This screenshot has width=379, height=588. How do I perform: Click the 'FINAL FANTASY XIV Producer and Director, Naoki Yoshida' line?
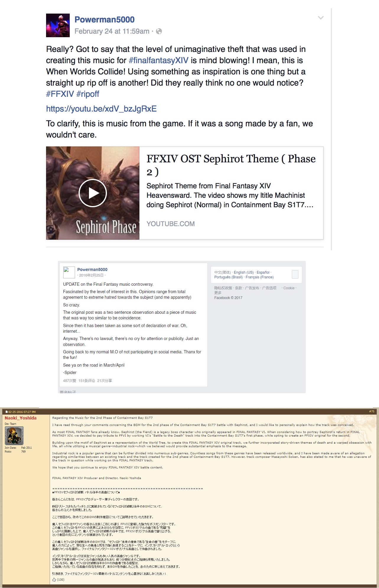click(97, 478)
